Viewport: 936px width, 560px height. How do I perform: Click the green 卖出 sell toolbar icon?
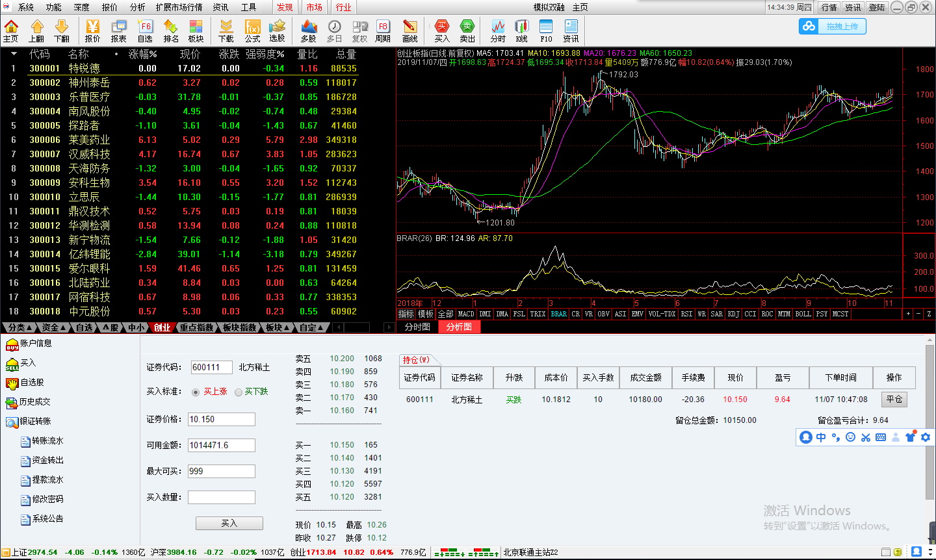point(467,31)
